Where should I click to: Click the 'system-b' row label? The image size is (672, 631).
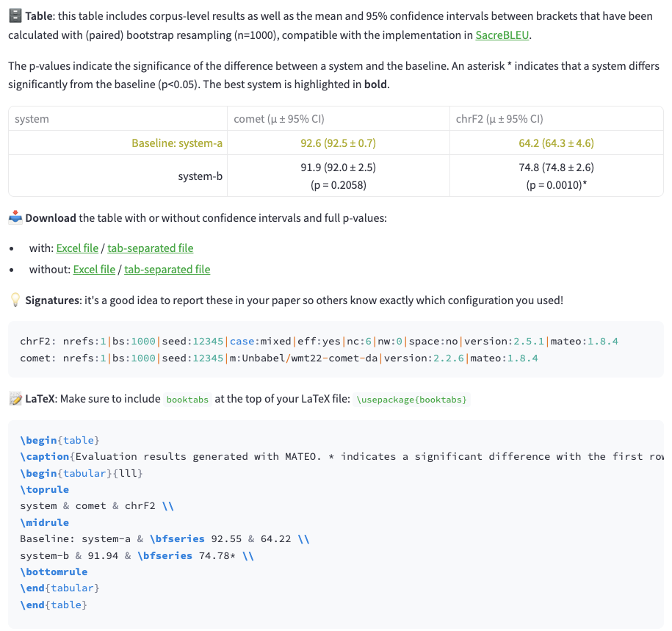[200, 176]
